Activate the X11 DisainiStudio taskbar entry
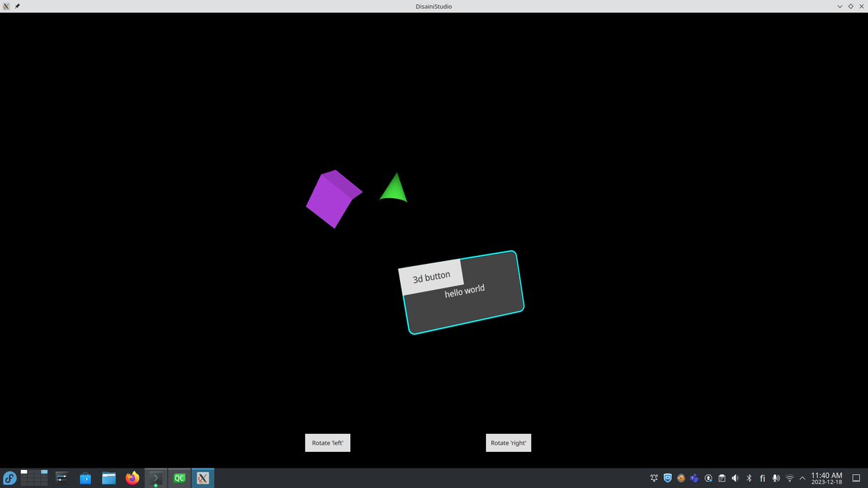Image resolution: width=868 pixels, height=488 pixels. click(x=203, y=478)
